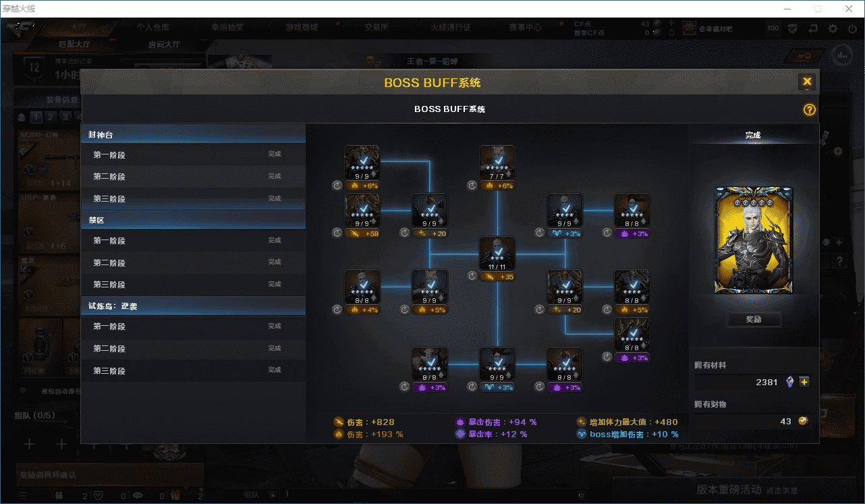Click the reset icon beside +35 buff
The height and width of the screenshot is (504, 865).
(472, 276)
